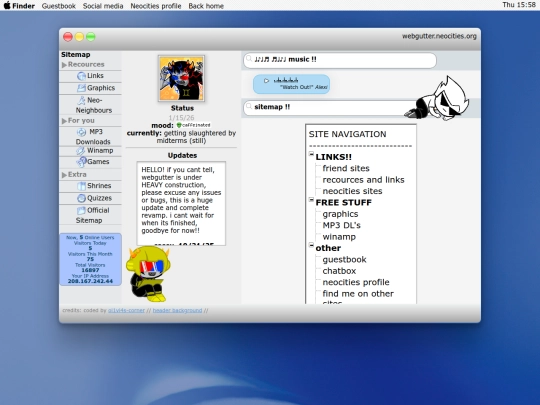
Task: Follow the oliv14s-corner credits link
Action: click(x=126, y=310)
